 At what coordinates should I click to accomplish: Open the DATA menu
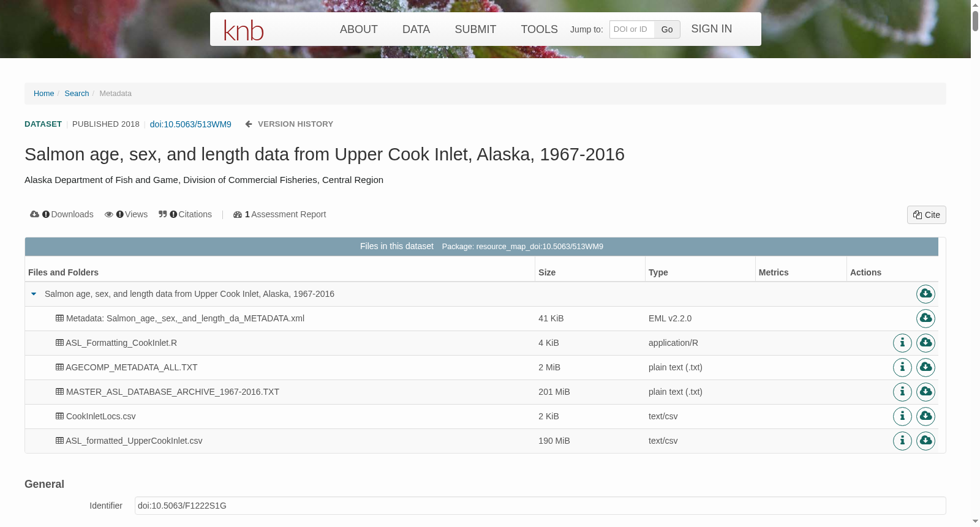(x=417, y=29)
